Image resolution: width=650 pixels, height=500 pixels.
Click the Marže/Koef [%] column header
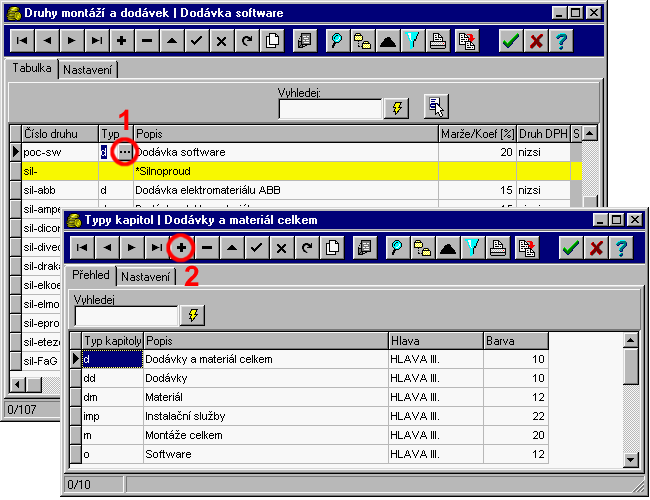477,133
